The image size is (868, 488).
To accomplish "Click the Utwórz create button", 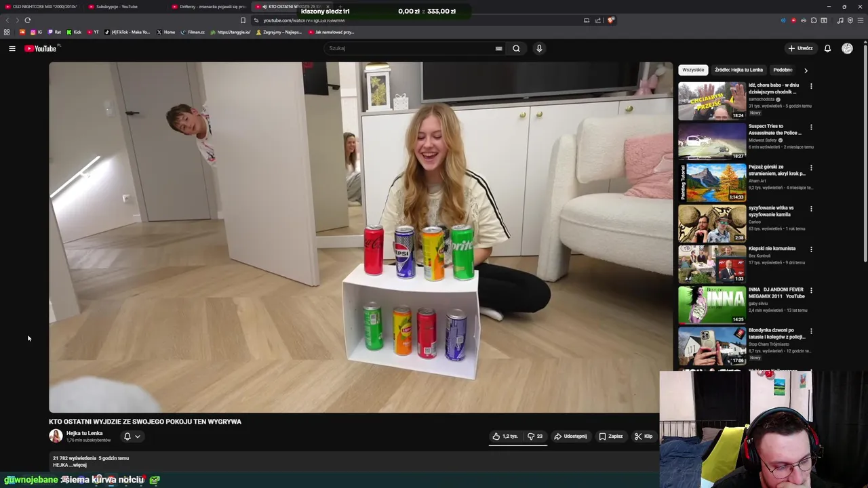I will click(800, 48).
